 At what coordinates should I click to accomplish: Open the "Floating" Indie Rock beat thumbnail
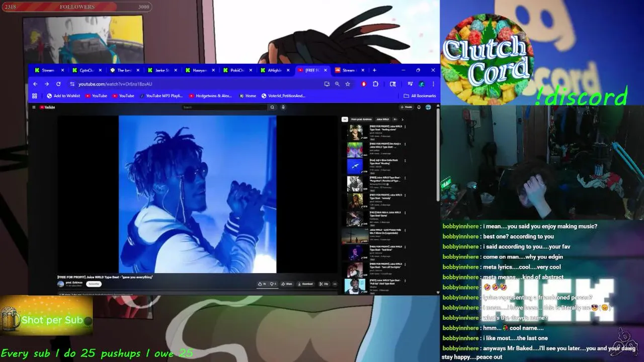pyautogui.click(x=355, y=167)
